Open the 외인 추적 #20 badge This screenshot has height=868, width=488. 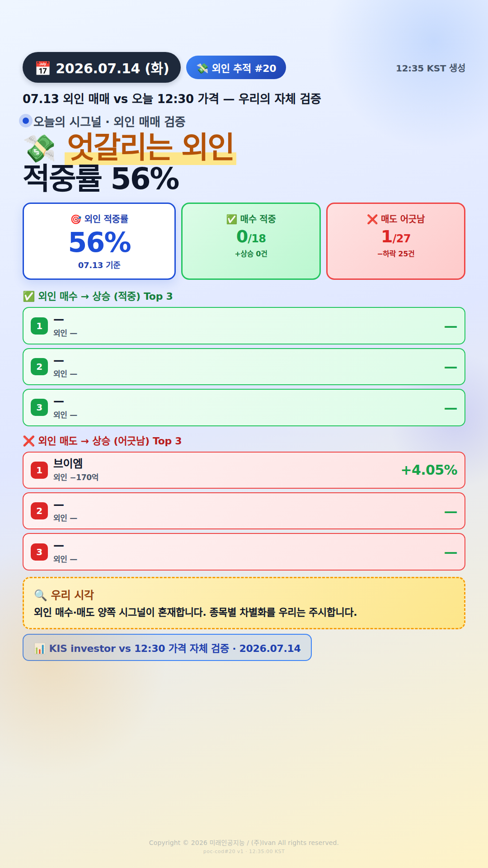point(236,67)
